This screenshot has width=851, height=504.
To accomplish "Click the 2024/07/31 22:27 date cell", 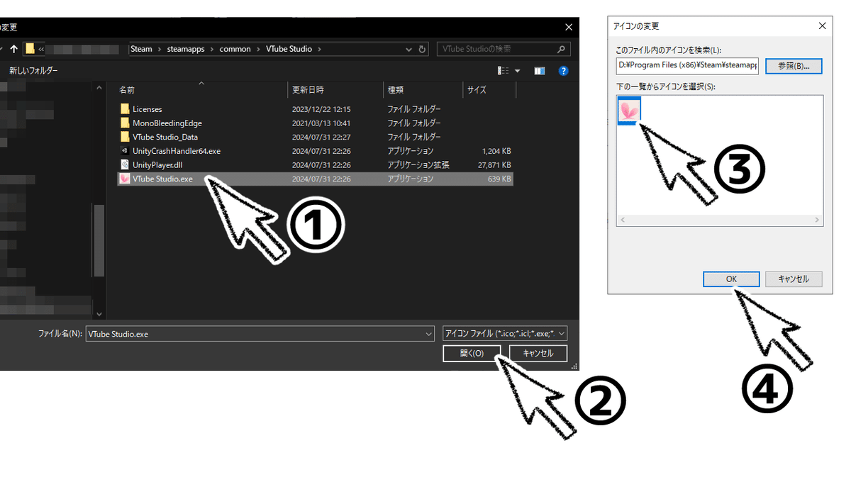I will pyautogui.click(x=321, y=137).
